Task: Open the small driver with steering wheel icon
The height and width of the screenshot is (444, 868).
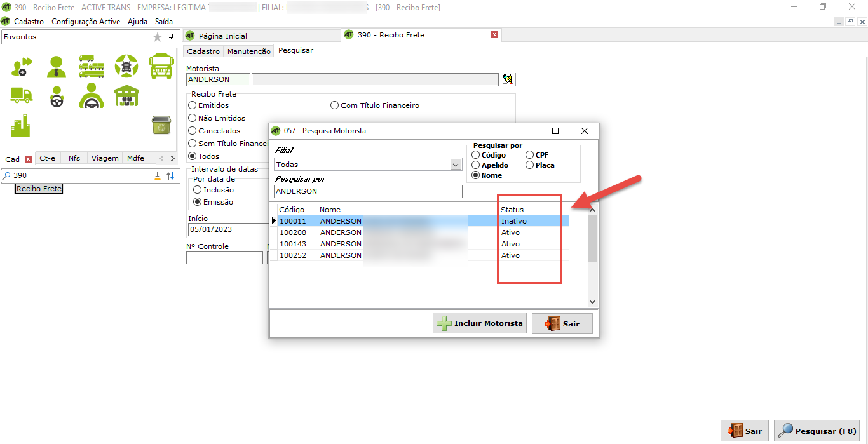Action: [57, 96]
